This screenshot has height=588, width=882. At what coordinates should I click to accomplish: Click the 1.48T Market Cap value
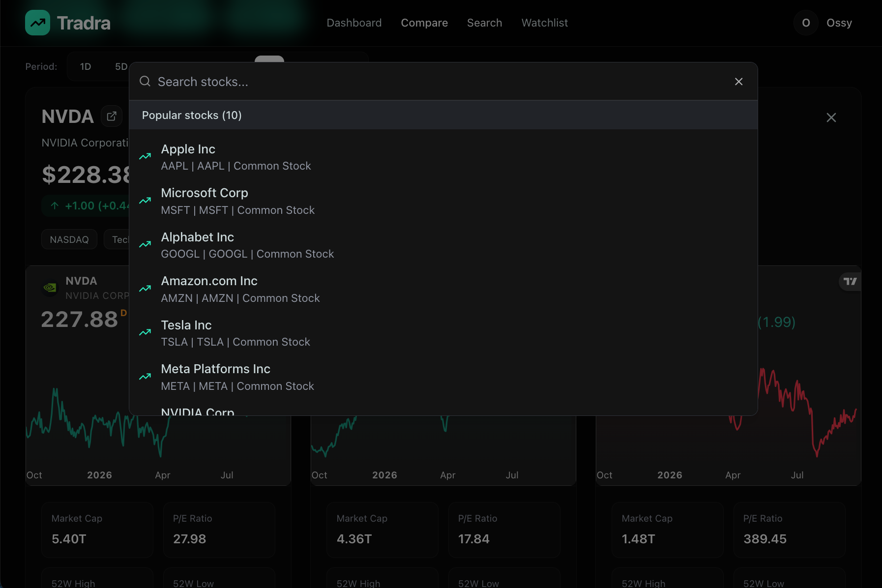(x=638, y=539)
